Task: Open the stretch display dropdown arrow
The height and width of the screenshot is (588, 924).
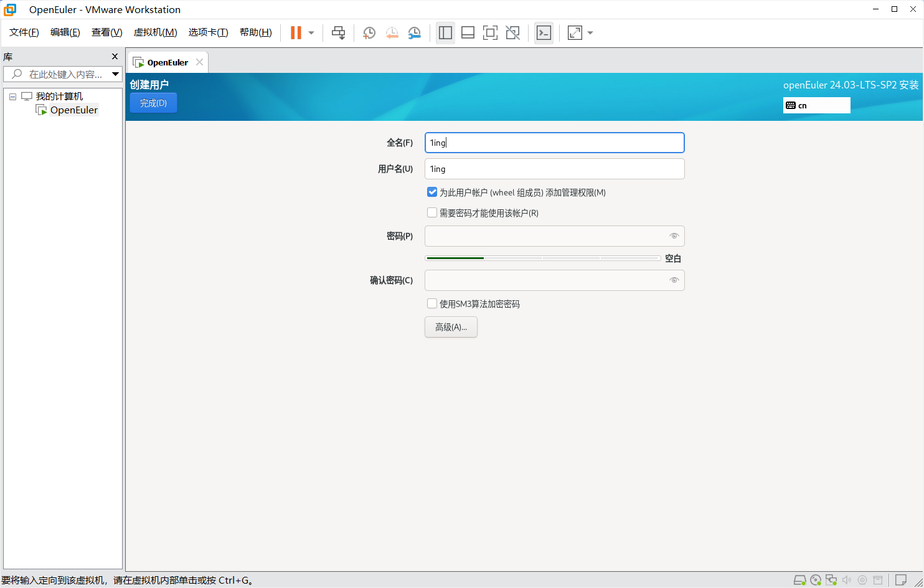Action: (590, 33)
